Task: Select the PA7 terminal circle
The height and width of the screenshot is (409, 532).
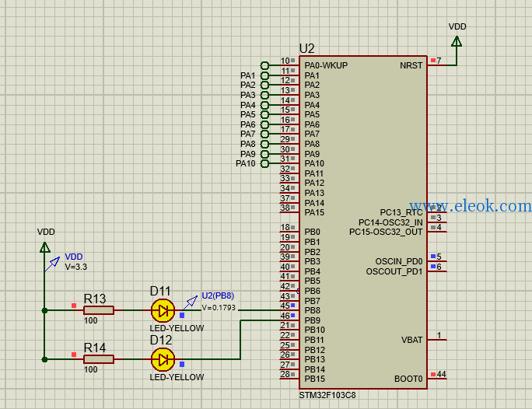Action: 264,134
